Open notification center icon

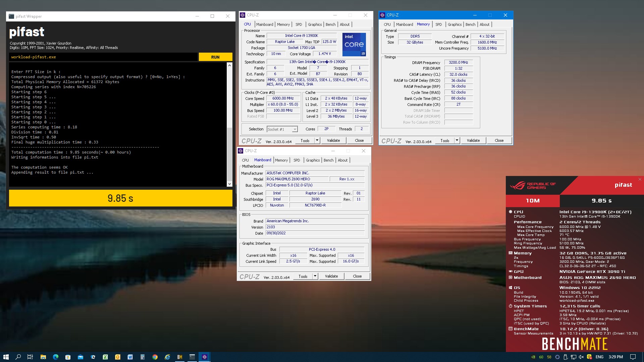(x=633, y=357)
